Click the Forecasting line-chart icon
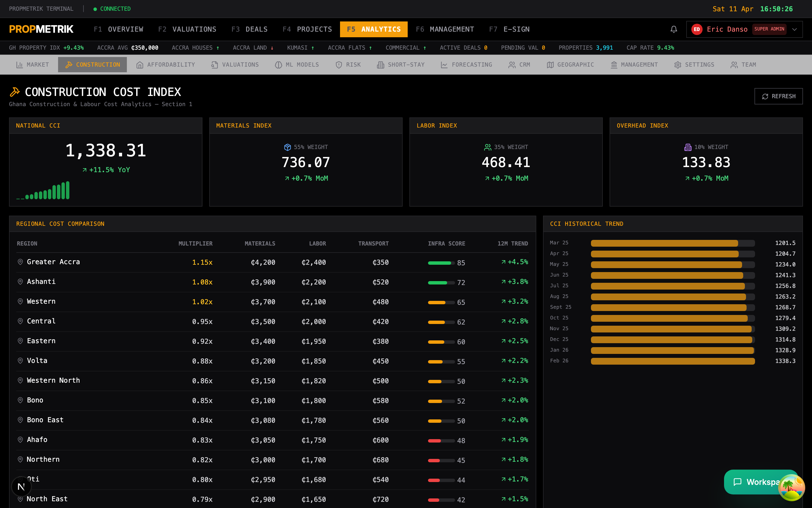The image size is (812, 508). pos(444,65)
